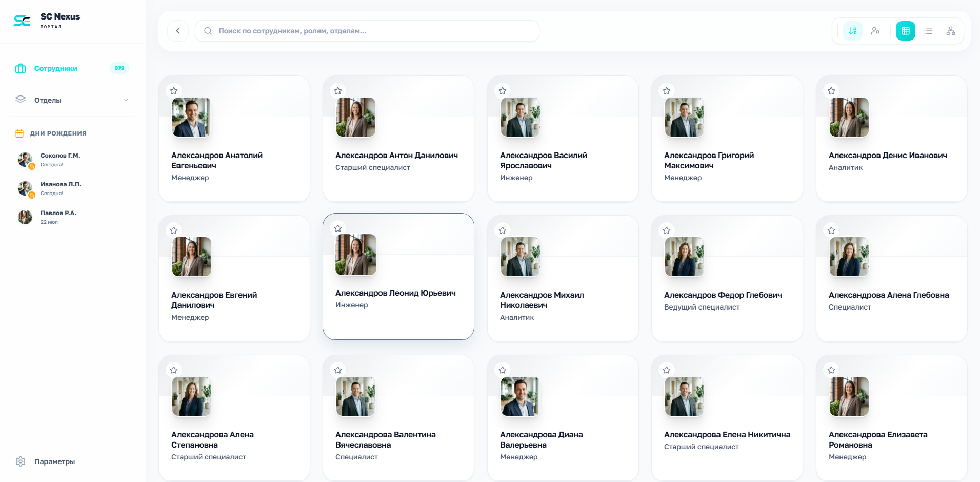
Task: Click the Сотрудники briefcase icon
Action: coord(21,68)
